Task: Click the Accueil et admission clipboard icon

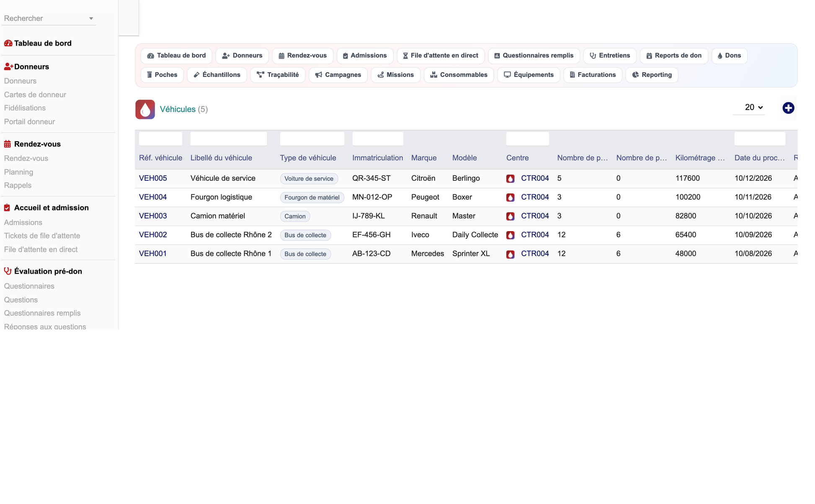Action: pos(7,208)
